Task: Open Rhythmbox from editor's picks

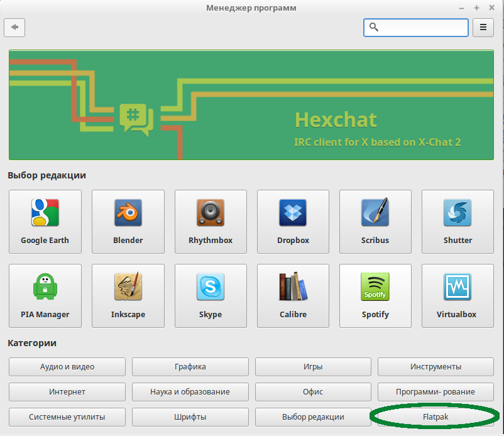Action: coord(211,221)
